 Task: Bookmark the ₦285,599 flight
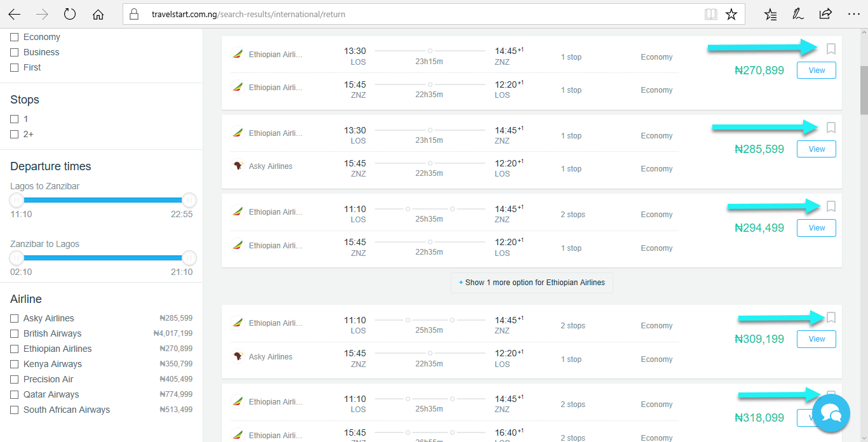(831, 128)
